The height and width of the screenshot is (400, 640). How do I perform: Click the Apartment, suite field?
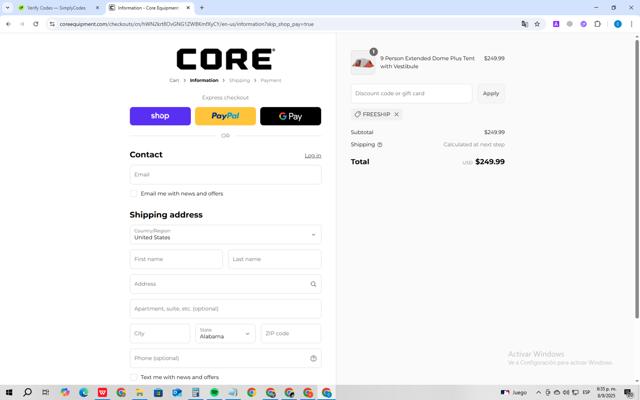[225, 309]
